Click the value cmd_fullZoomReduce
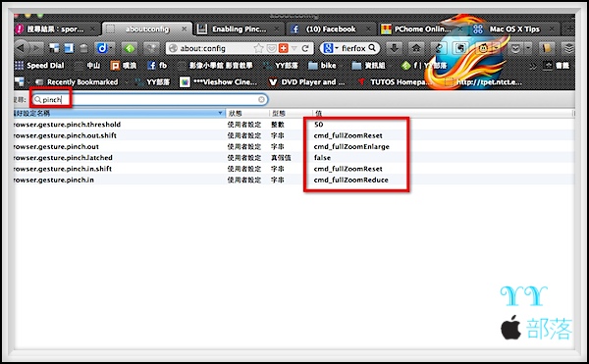The height and width of the screenshot is (364, 589). click(x=350, y=180)
